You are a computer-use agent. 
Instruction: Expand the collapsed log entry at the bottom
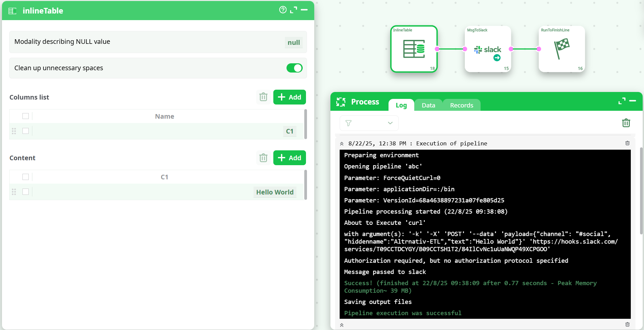click(x=342, y=325)
